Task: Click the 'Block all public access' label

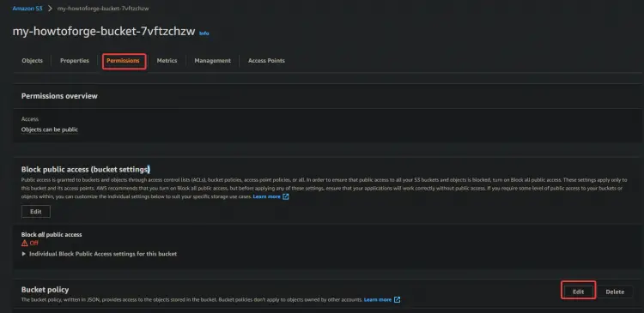Action: (x=52, y=235)
